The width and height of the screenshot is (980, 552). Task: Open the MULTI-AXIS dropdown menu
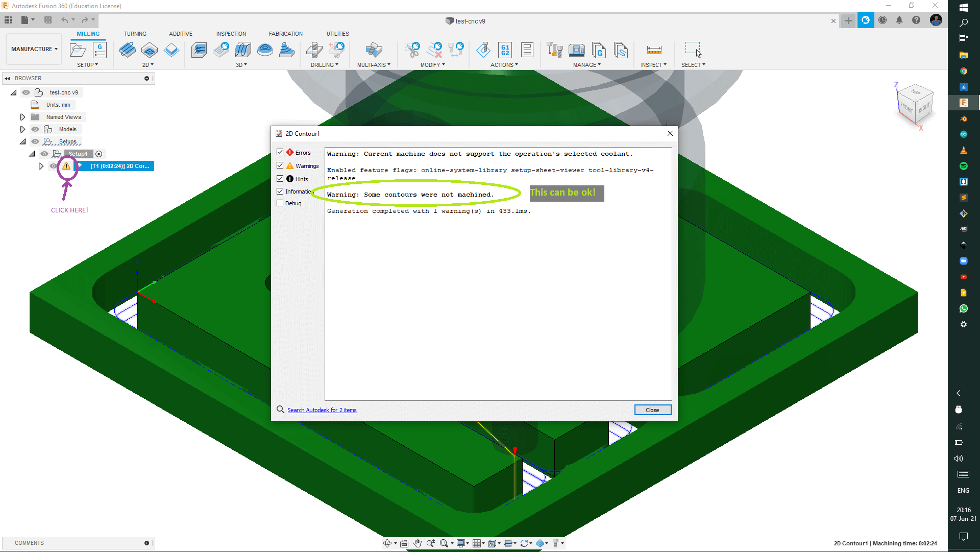pos(374,65)
